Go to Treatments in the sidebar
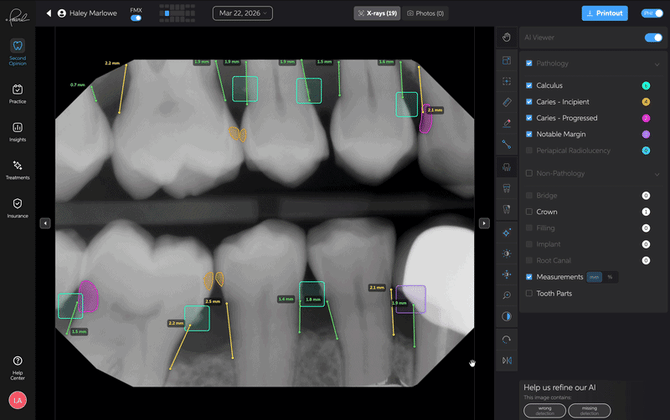Screen dimensions: 670x420 [x=18, y=168]
